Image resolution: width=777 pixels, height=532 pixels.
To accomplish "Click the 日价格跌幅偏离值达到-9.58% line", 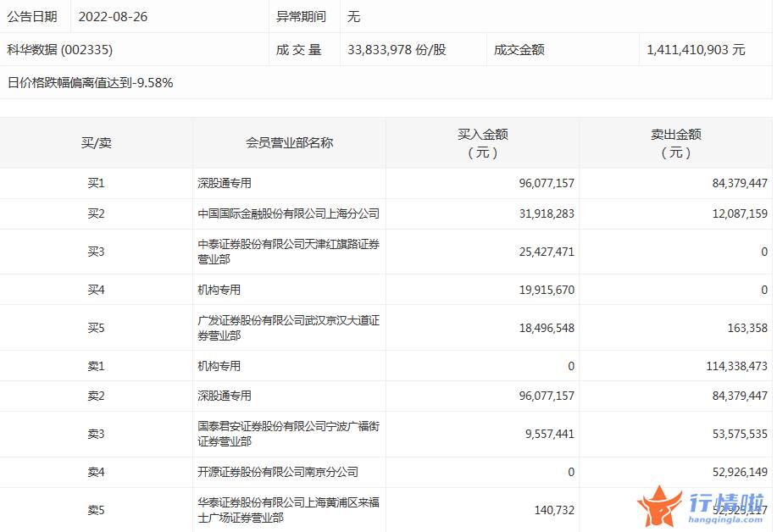I will (x=90, y=83).
